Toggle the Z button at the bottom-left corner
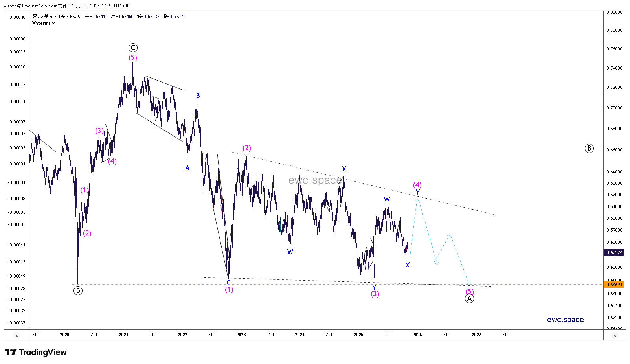Image resolution: width=630 pixels, height=364 pixels. coord(17,335)
